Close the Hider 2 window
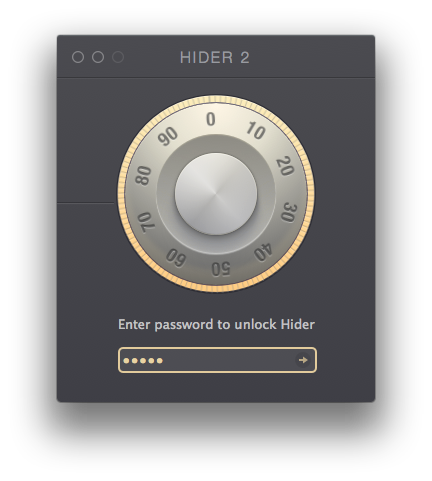Viewport: 432px width, 481px height. (78, 57)
